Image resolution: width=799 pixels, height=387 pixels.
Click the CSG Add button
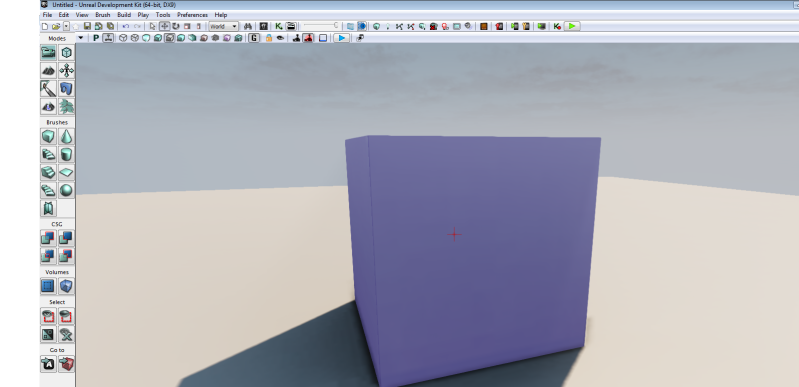click(48, 238)
